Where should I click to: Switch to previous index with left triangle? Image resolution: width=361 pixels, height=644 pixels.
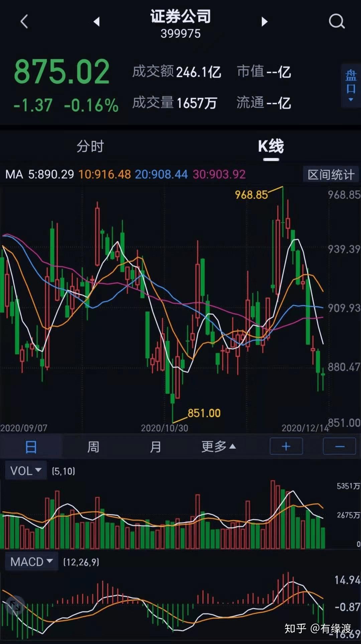[x=97, y=22]
